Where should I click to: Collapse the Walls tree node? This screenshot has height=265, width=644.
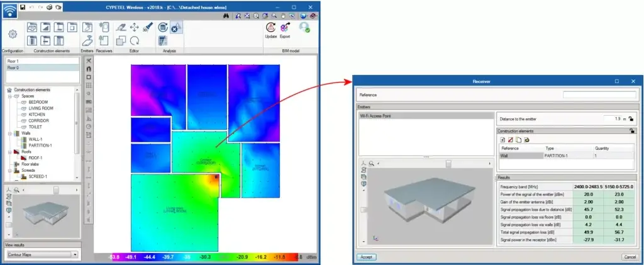pos(9,133)
